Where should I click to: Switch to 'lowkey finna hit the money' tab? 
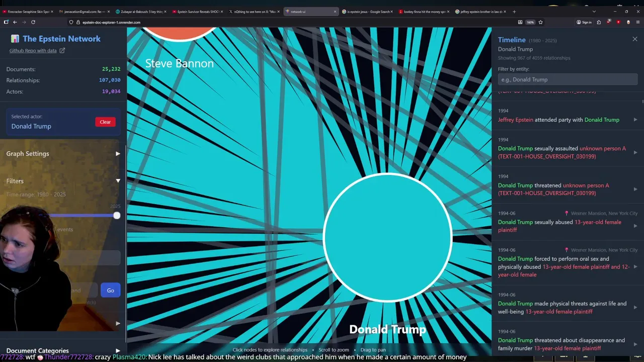[x=424, y=12]
